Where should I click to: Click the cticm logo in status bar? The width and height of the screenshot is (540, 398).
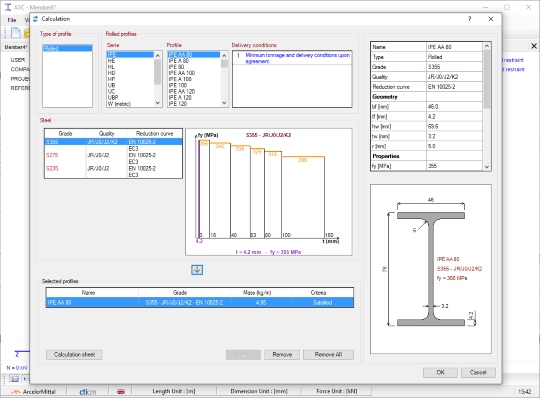[x=87, y=391]
